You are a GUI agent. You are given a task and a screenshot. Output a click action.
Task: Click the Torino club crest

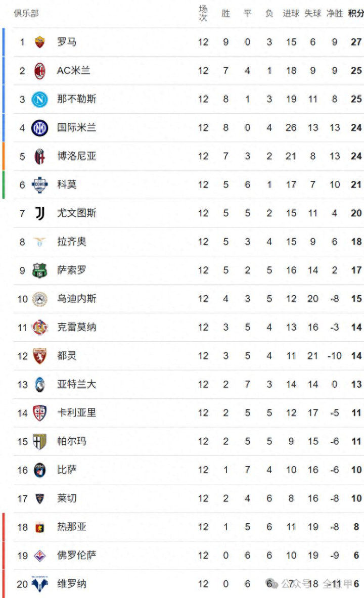tap(39, 356)
